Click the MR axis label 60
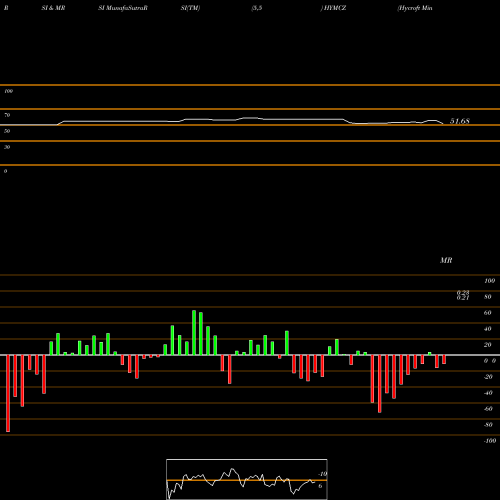Image resolution: width=500 pixels, height=500 pixels. pyautogui.click(x=488, y=313)
